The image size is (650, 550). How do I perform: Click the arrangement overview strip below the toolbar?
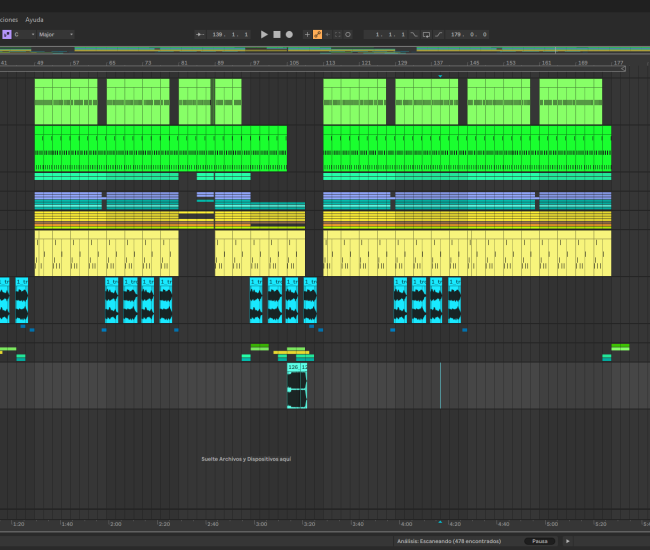pyautogui.click(x=325, y=49)
